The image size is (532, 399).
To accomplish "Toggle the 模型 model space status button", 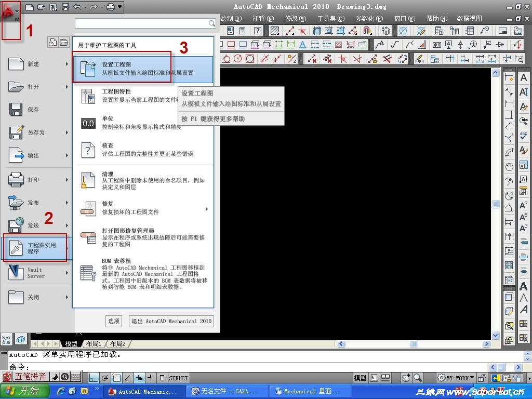I will (360, 378).
